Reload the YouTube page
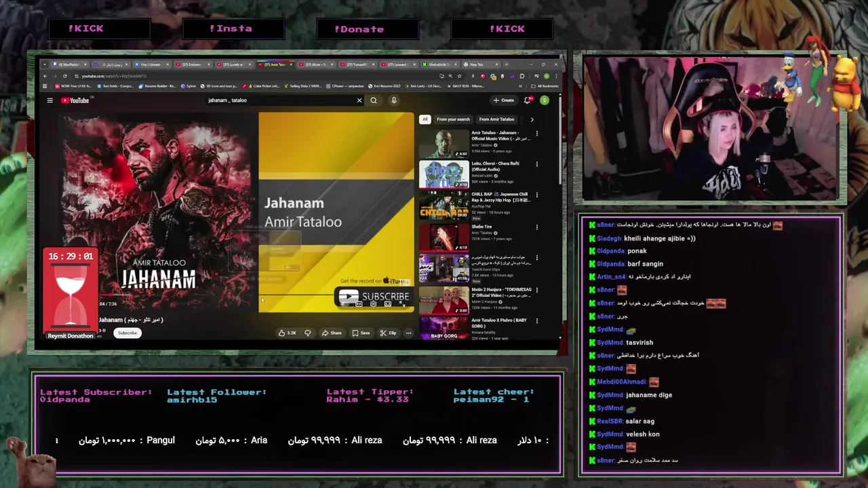This screenshot has height=488, width=868. [x=65, y=76]
